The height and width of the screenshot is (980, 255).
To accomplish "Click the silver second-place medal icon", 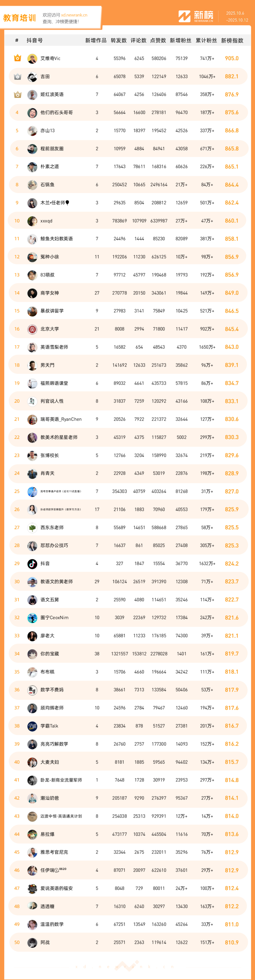I will [17, 76].
